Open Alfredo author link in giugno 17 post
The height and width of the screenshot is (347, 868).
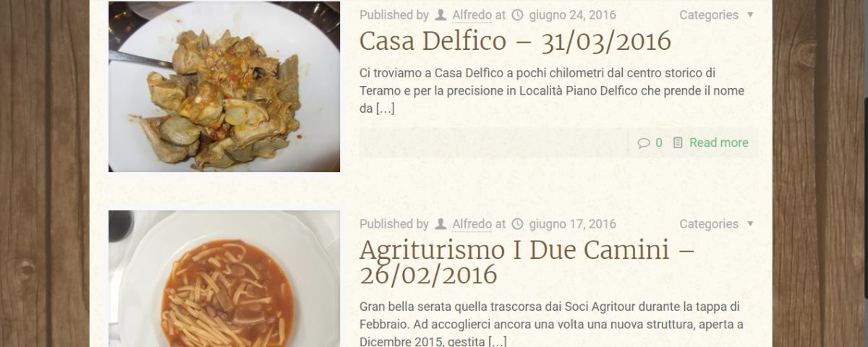[472, 224]
